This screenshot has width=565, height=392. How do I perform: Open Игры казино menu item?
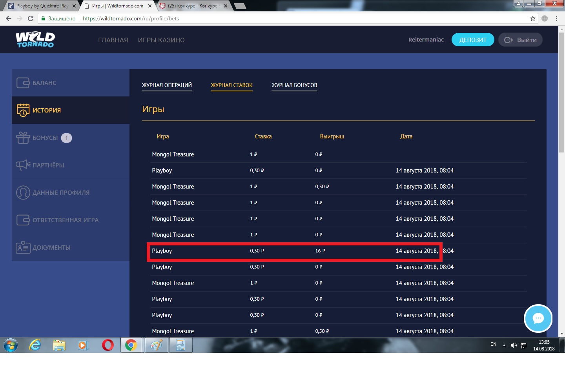[x=161, y=40]
